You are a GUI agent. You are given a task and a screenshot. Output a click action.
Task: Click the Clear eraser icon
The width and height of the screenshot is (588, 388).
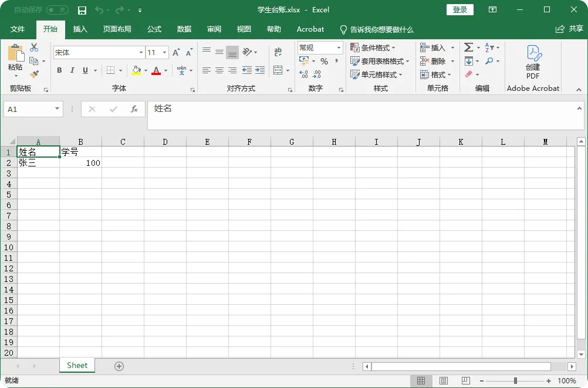point(469,74)
